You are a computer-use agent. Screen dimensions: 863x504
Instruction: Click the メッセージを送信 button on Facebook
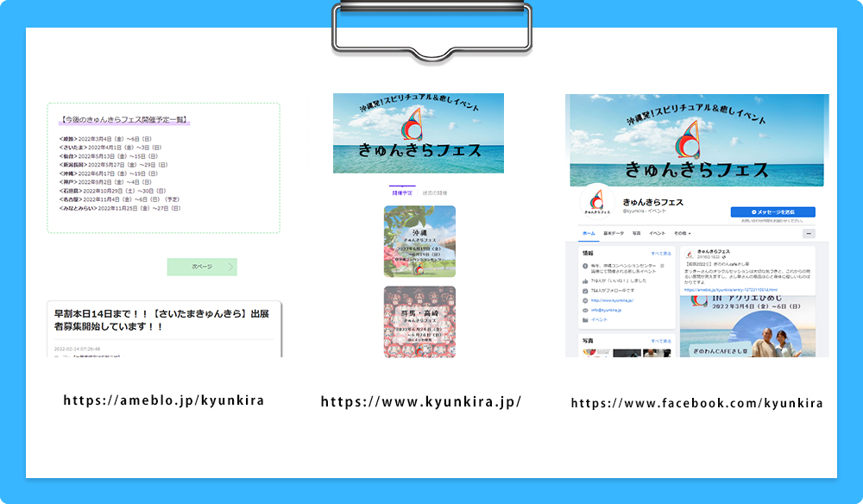pos(772,211)
